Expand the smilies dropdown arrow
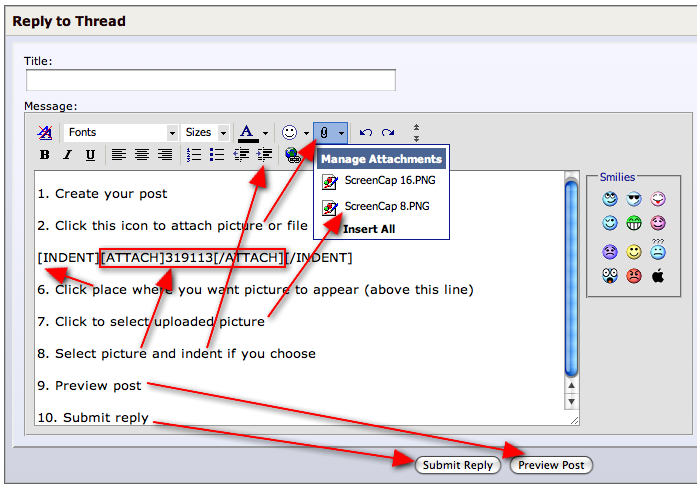The image size is (697, 489). (x=306, y=133)
